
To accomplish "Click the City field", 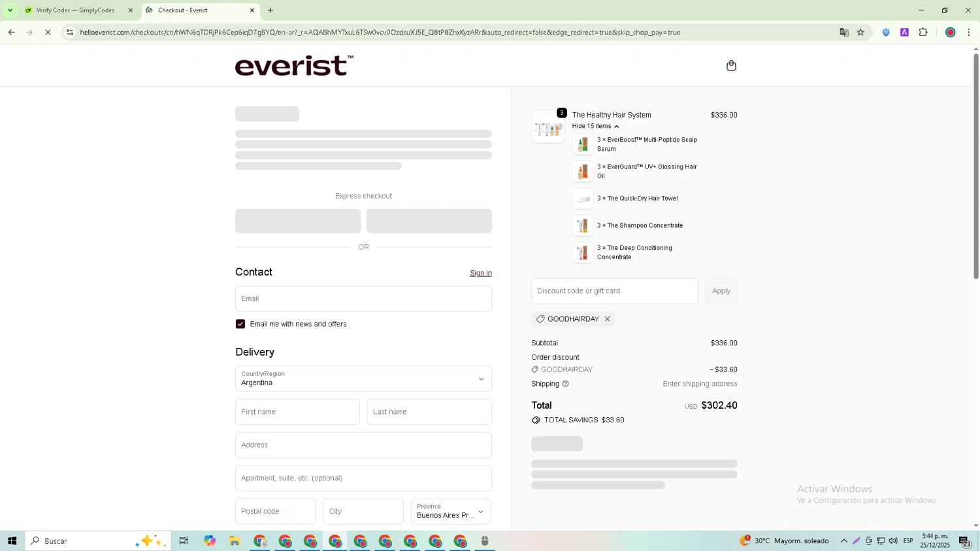I will (x=363, y=511).
